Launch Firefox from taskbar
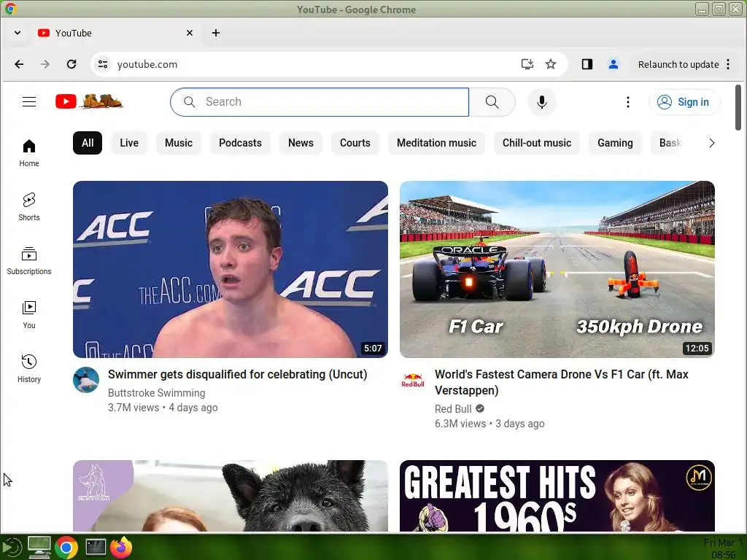The height and width of the screenshot is (560, 747). (x=121, y=547)
